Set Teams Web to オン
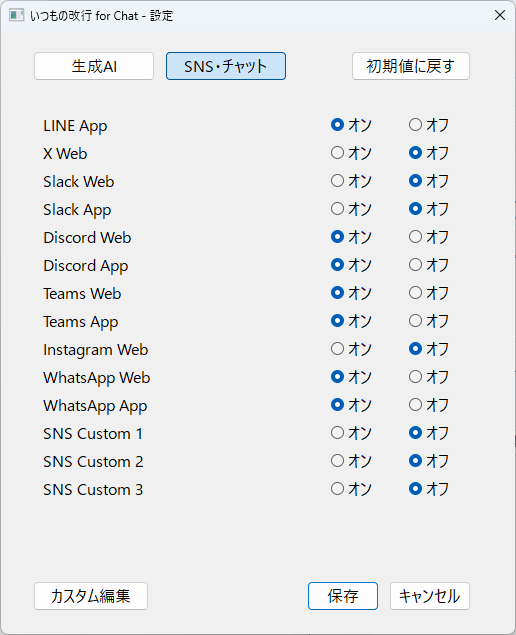 (351, 293)
